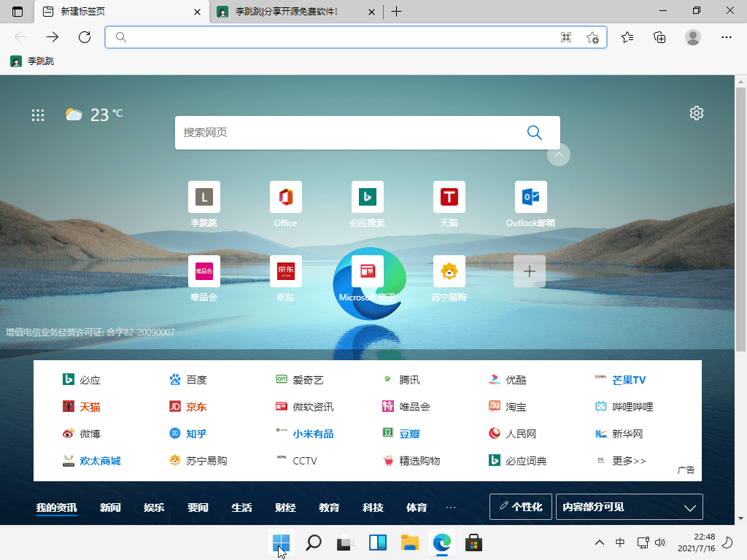Click the page vertical scrollbar thumb
This screenshot has width=747, height=560.
tap(740, 219)
